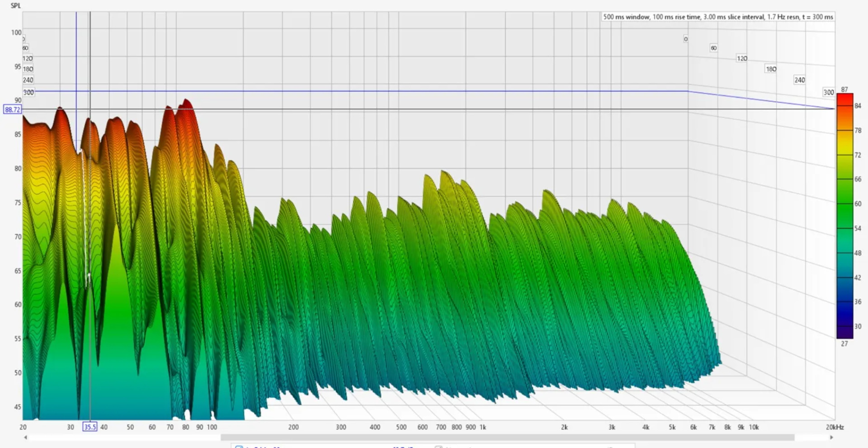Click the 45 value on SPL axis

click(18, 406)
